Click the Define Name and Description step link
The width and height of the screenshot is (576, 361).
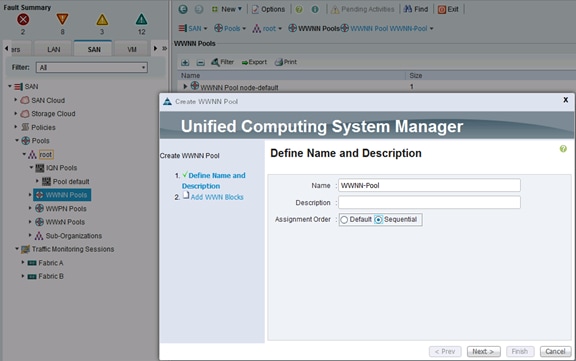tap(214, 181)
